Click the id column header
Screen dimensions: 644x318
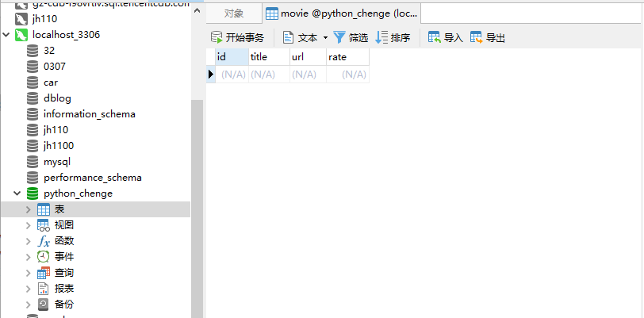pyautogui.click(x=232, y=57)
